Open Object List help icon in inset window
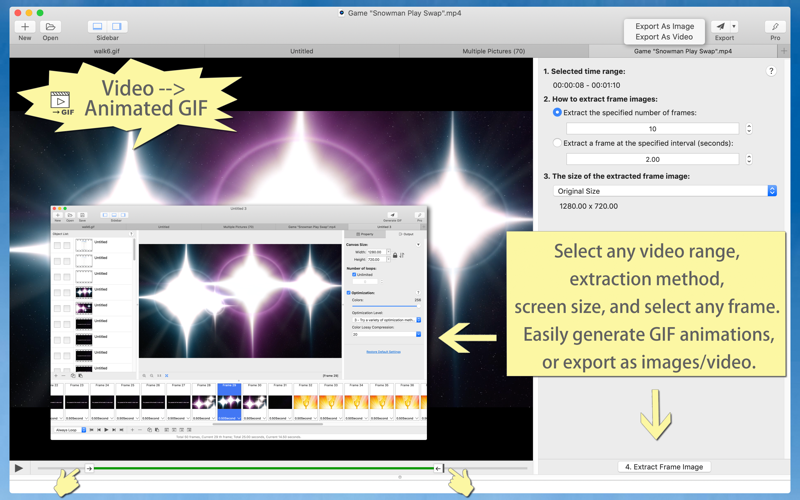 pyautogui.click(x=131, y=234)
